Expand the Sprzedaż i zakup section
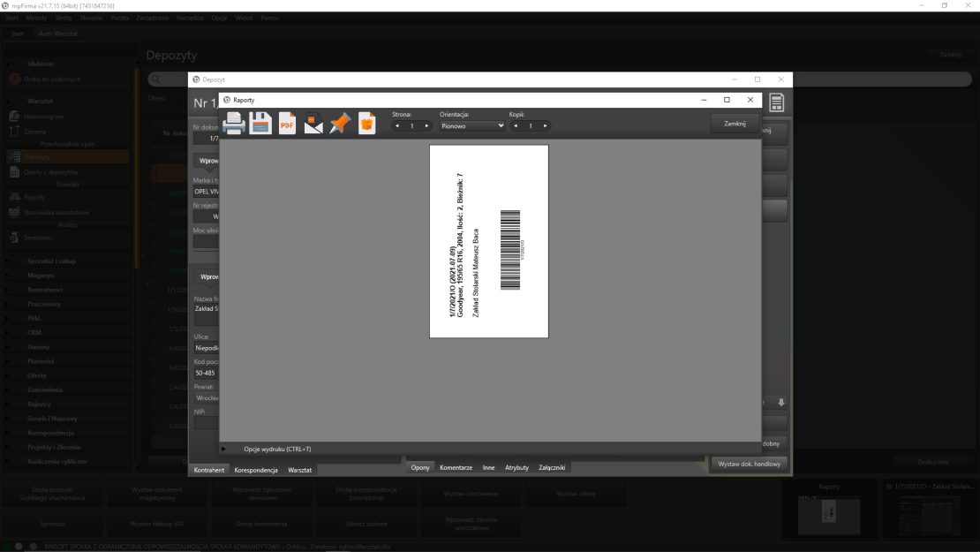 (51, 261)
